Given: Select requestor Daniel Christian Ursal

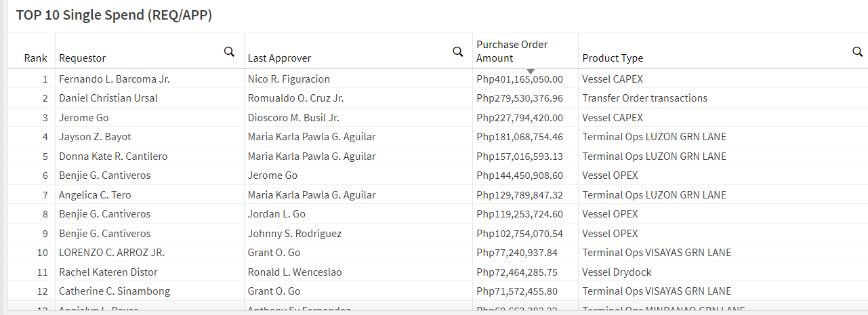Looking at the screenshot, I should [108, 98].
